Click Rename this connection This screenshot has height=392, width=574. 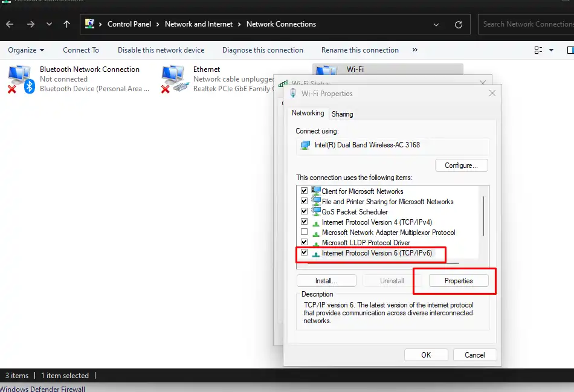coord(360,50)
